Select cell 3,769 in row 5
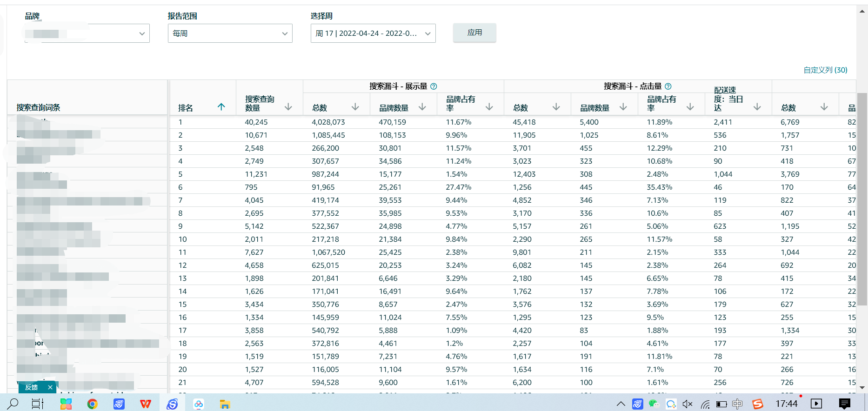Screen dimensions: 868x411 tap(790, 174)
